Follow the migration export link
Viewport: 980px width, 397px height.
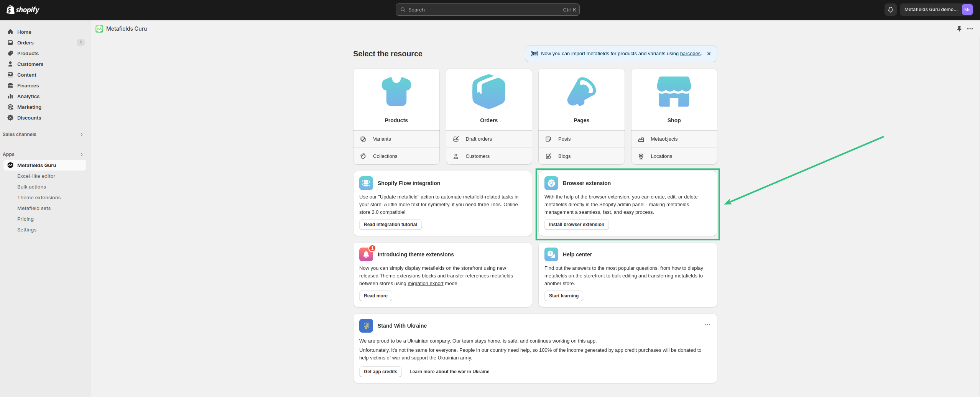click(425, 284)
